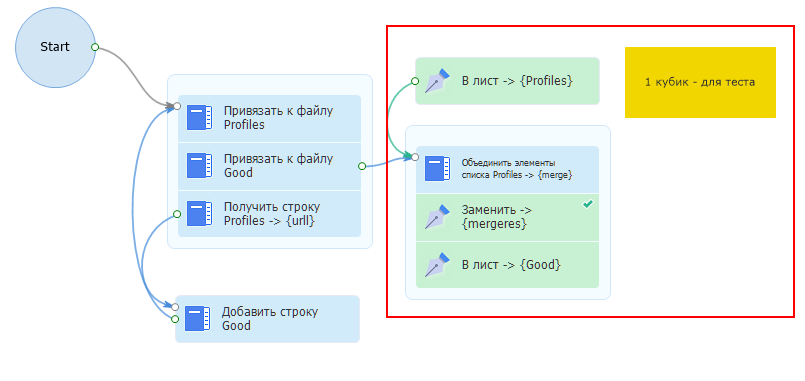
Task: Click input port of Привязать к файлу Profiles
Action: point(177,106)
